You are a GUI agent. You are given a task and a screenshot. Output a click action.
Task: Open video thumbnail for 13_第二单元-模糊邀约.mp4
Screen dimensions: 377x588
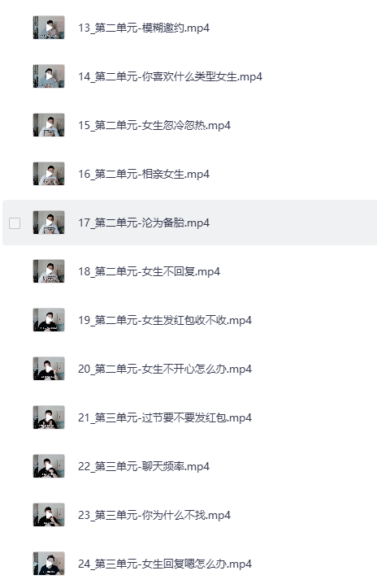(49, 28)
